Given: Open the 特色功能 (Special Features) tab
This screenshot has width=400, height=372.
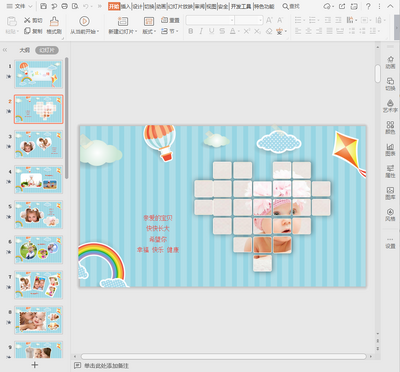Looking at the screenshot, I should point(264,6).
